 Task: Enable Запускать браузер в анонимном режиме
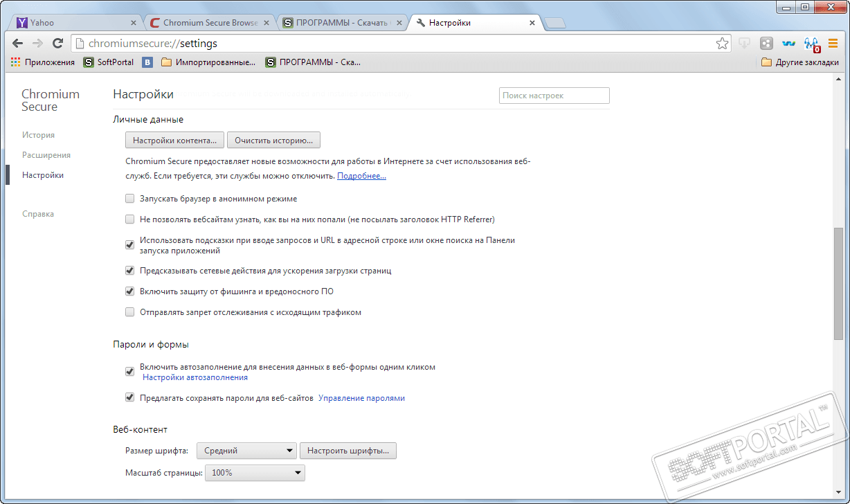[x=129, y=199]
